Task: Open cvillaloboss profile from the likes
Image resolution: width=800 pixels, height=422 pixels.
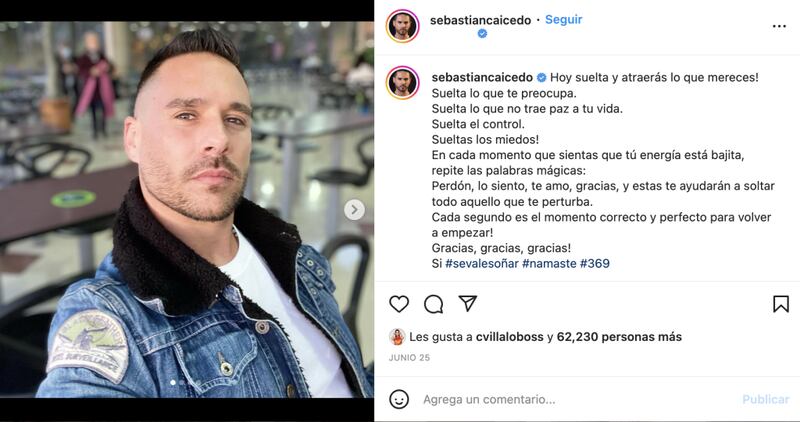Action: click(509, 337)
